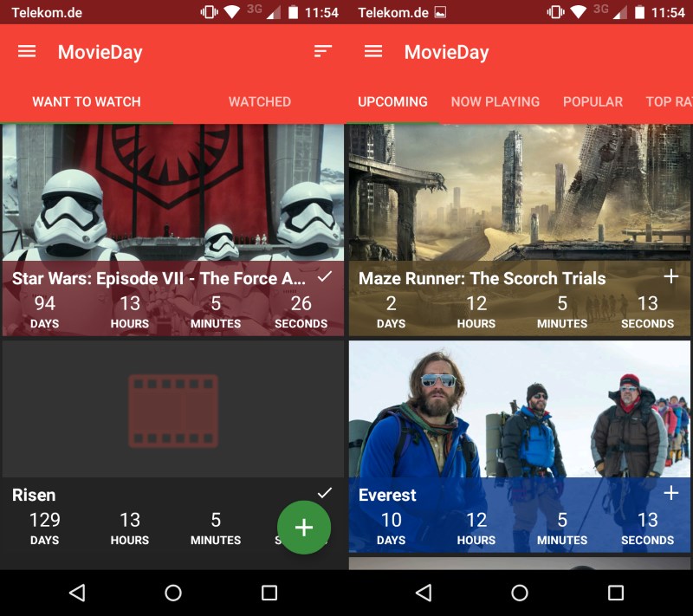Tap MovieDay title on the Upcoming screen
693x616 pixels.
pos(447,52)
